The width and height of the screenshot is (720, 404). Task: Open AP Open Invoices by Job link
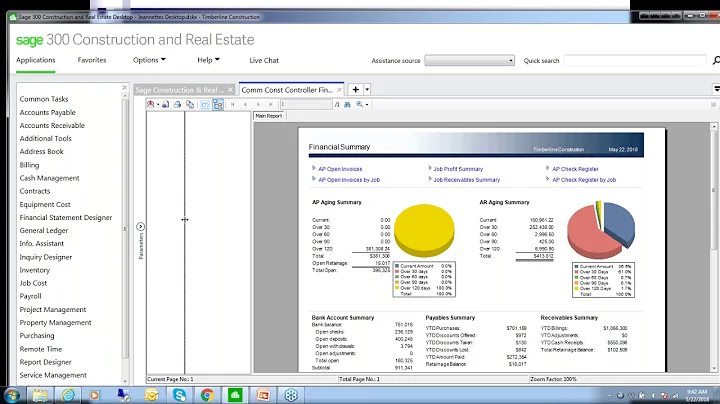point(349,180)
